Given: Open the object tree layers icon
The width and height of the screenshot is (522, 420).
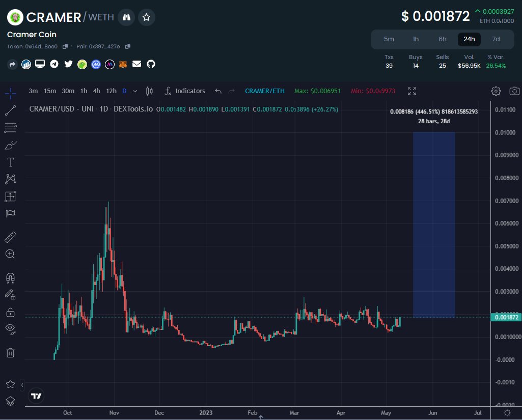Looking at the screenshot, I should pyautogui.click(x=10, y=401).
